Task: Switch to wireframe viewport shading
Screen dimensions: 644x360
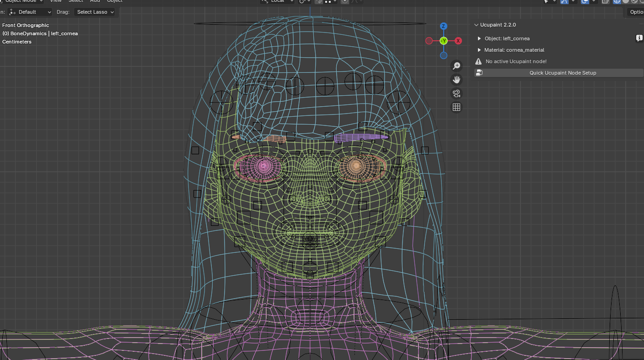Action: [617, 2]
